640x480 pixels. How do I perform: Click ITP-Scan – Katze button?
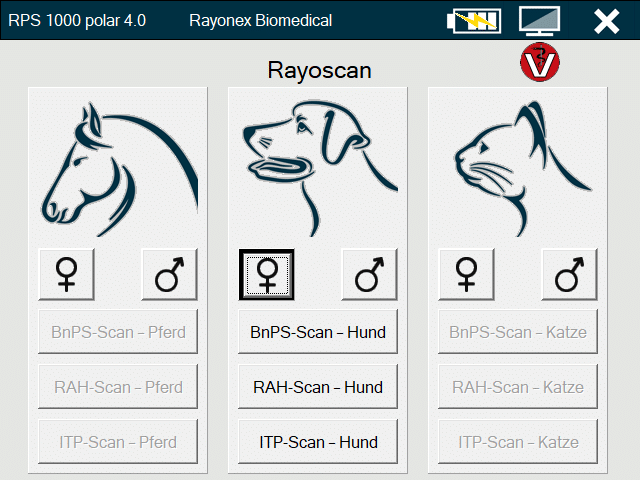click(518, 442)
